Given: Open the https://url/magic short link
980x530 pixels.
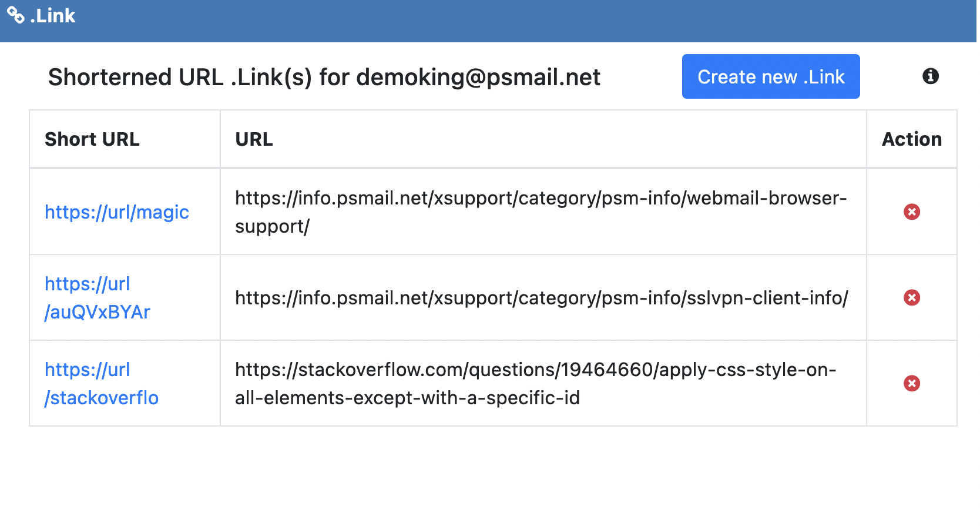Looking at the screenshot, I should click(116, 212).
